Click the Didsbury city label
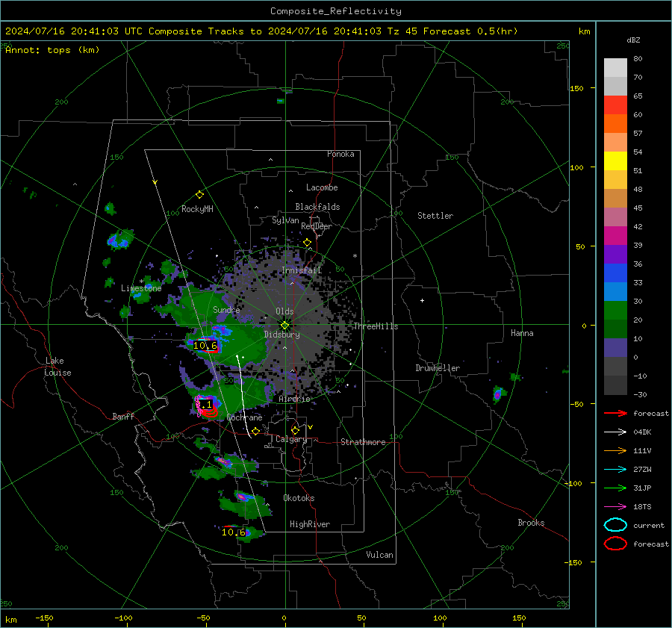Image resolution: width=672 pixels, height=628 pixels. (281, 335)
